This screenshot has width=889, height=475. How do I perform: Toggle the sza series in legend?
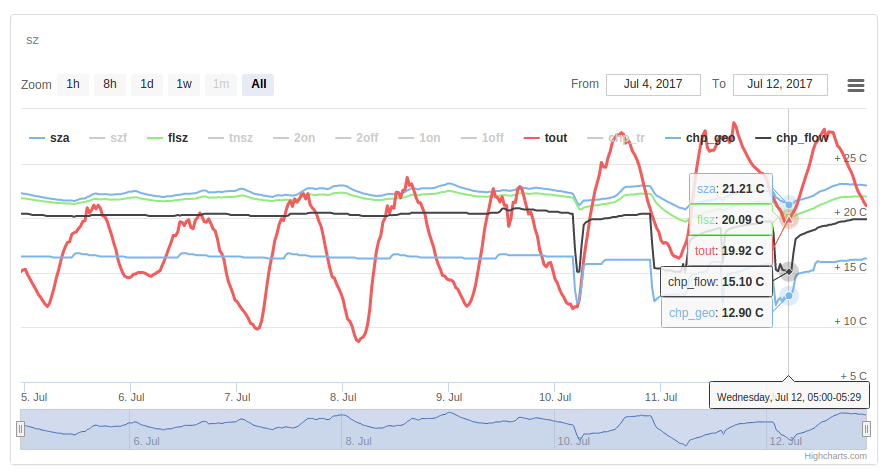tap(49, 138)
